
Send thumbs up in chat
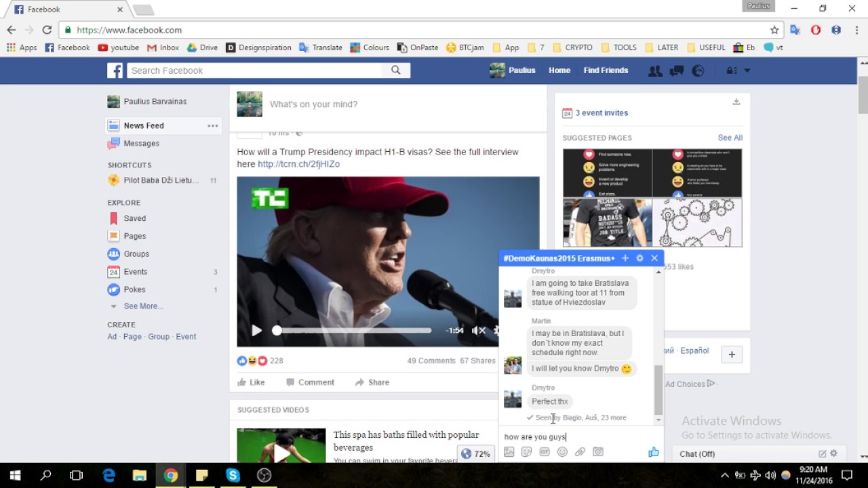click(x=654, y=452)
